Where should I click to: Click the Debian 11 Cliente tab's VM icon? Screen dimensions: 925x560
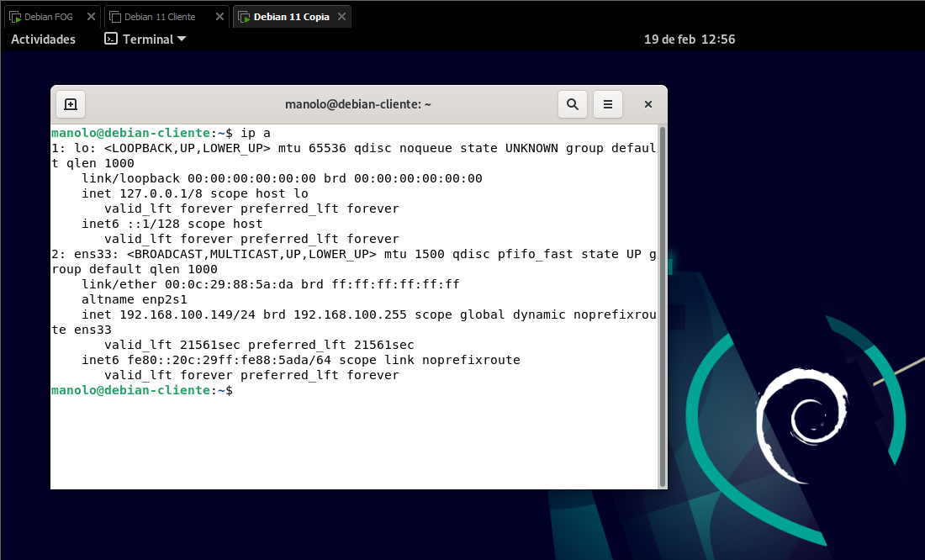115,17
